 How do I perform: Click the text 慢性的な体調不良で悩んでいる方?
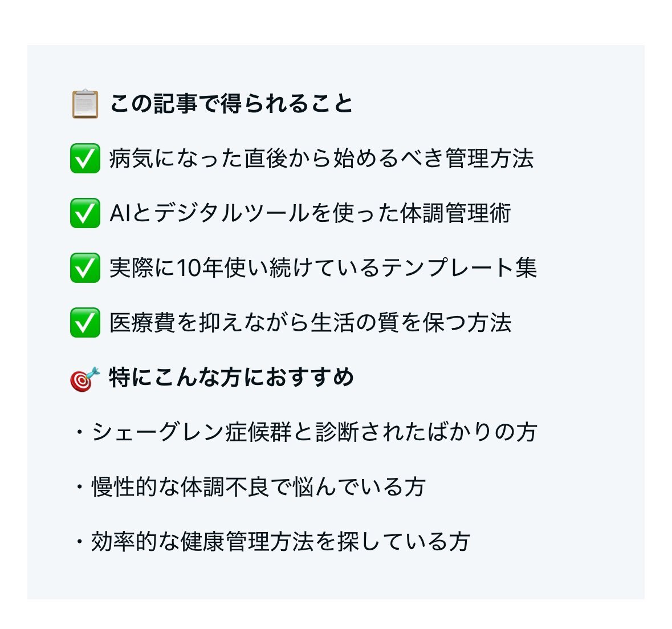(x=258, y=487)
